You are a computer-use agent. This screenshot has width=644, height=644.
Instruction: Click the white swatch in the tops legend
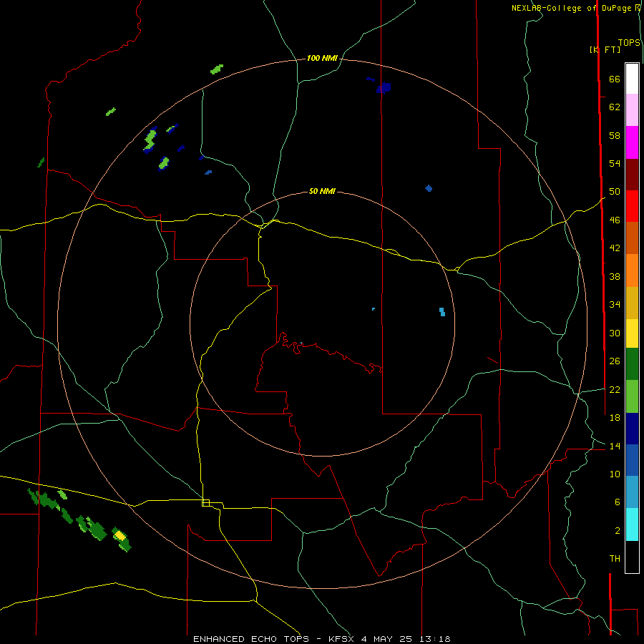[632, 79]
